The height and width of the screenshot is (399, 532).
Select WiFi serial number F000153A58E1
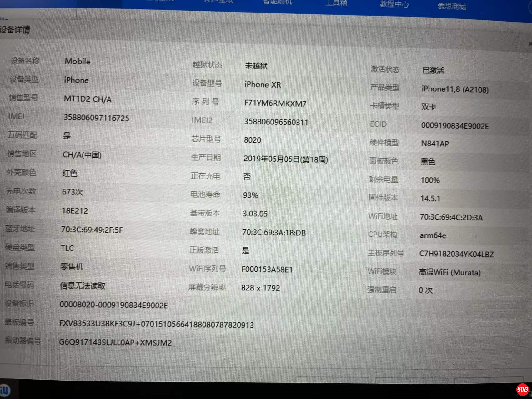tap(267, 270)
